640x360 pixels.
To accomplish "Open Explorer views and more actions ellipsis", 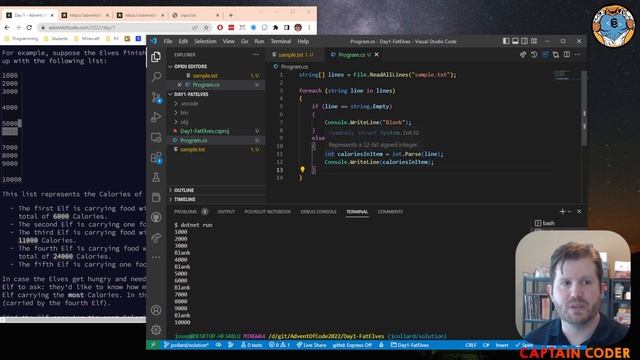I will pos(256,54).
